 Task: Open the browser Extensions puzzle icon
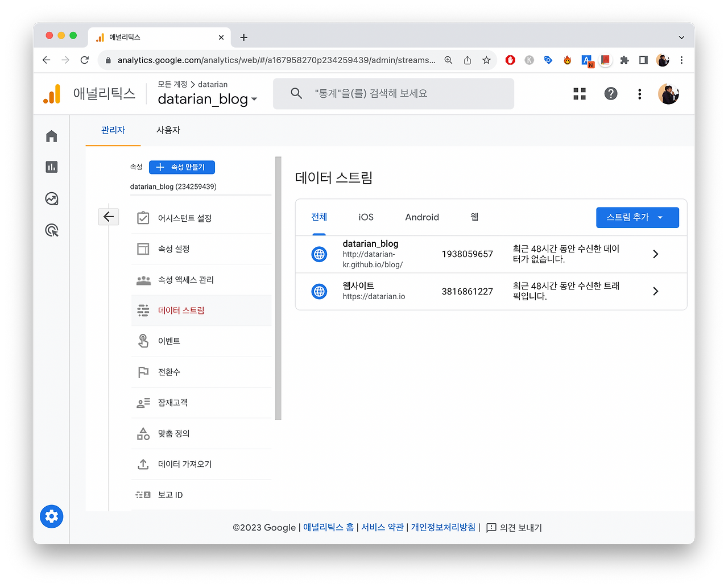[624, 60]
